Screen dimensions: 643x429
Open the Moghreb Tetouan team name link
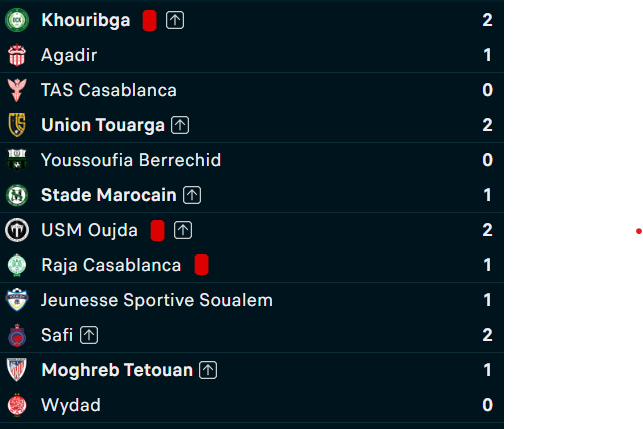(x=117, y=370)
